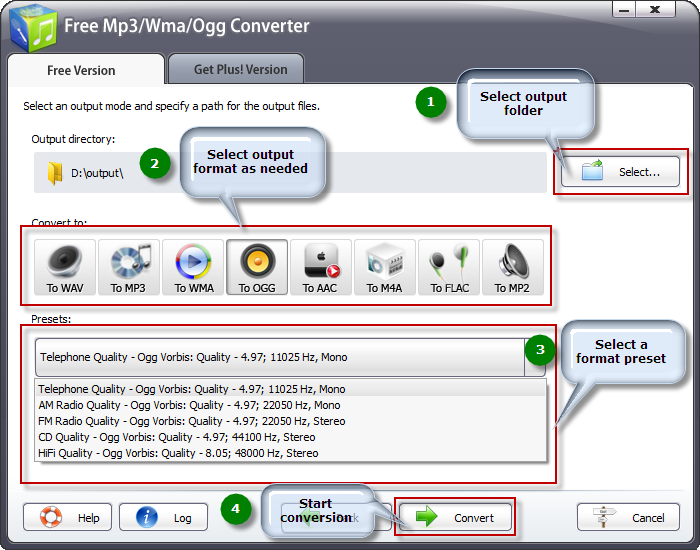This screenshot has width=700, height=550.
Task: Click the yellow output folder icon
Action: tap(55, 173)
